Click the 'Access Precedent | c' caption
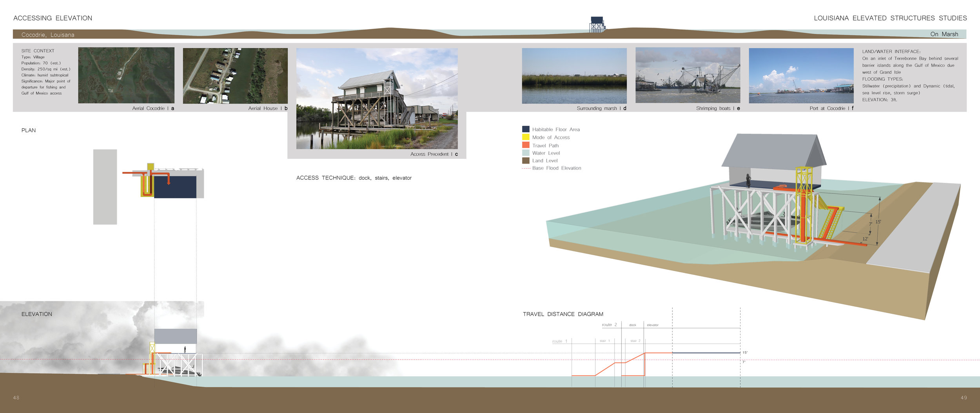 [x=434, y=154]
